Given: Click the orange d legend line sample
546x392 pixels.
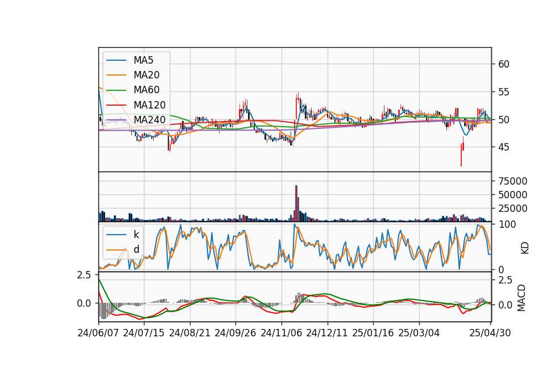Looking at the screenshot, I should (x=116, y=250).
